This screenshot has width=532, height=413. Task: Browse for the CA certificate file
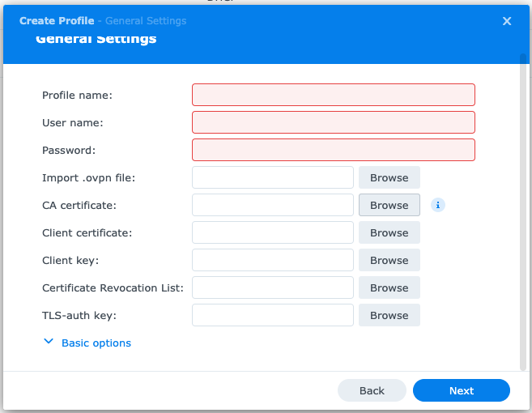tap(389, 205)
